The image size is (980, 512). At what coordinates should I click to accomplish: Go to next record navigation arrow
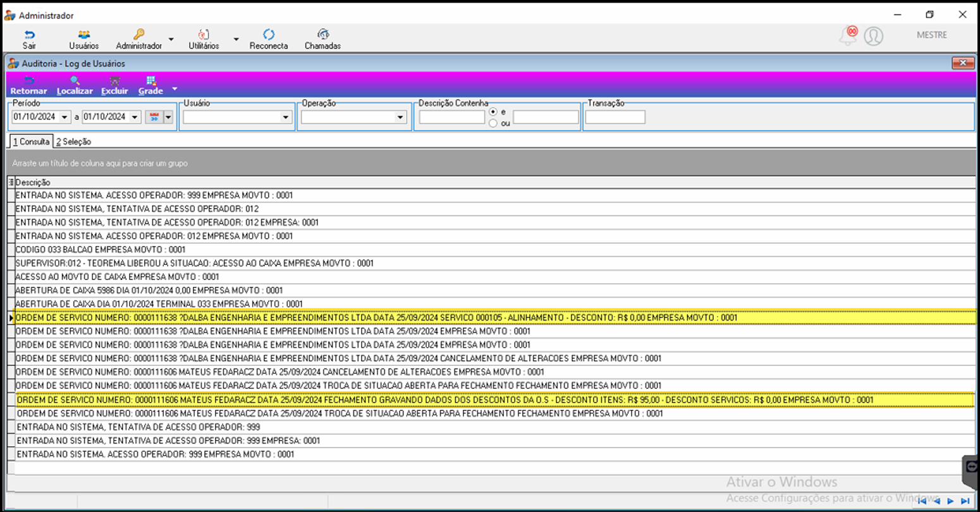click(x=950, y=501)
